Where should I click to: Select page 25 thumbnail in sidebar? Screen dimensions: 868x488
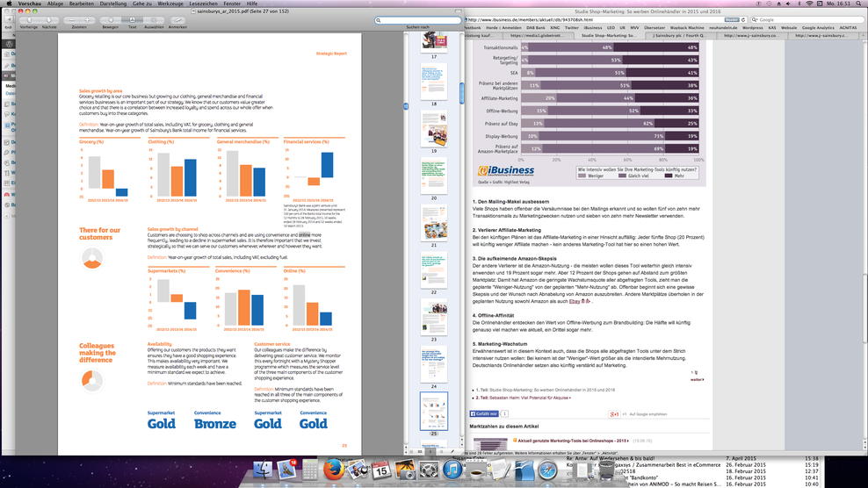(433, 411)
